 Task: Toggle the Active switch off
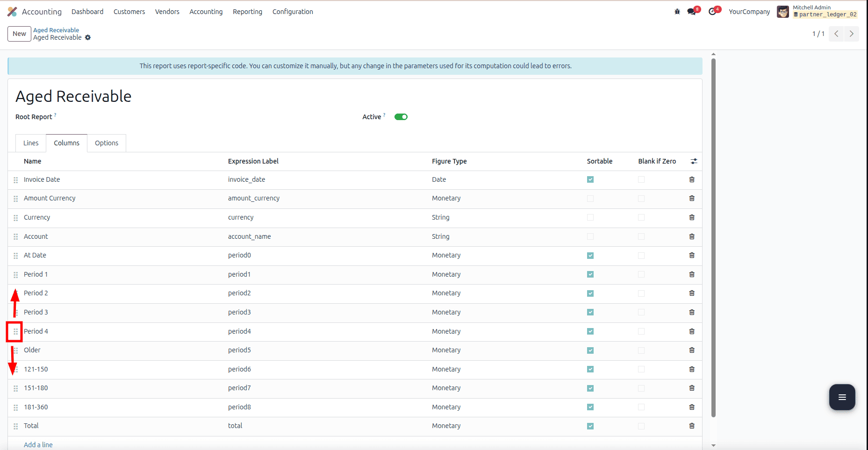coord(401,117)
